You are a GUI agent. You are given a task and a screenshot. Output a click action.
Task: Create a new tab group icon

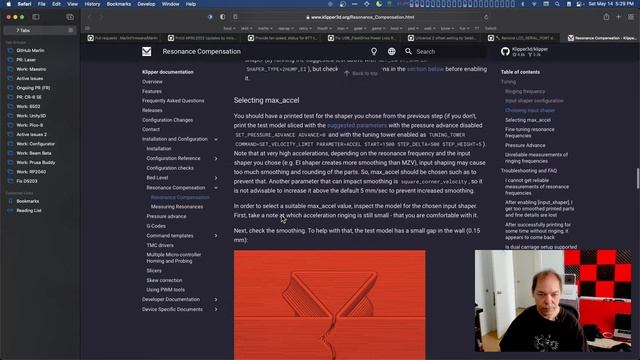pos(70,17)
